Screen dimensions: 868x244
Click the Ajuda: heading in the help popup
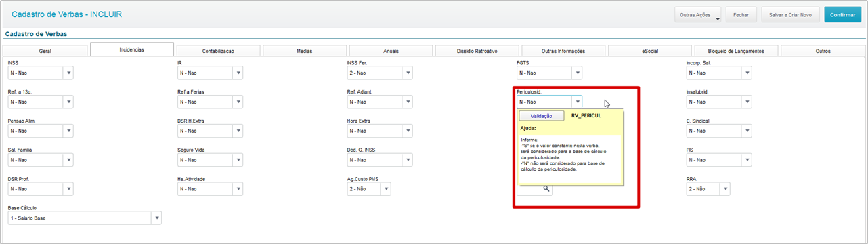[x=528, y=127]
